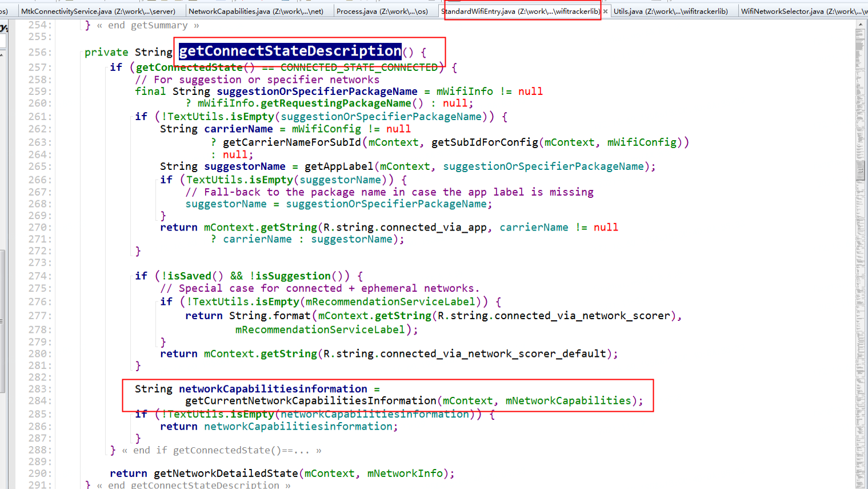The height and width of the screenshot is (489, 868).
Task: Click getAppLabel on line 265
Action: 339,166
